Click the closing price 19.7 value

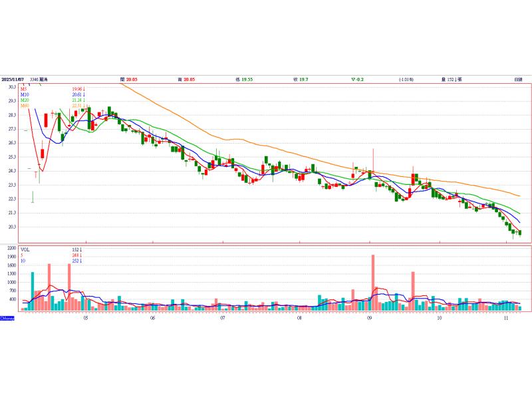coord(304,79)
